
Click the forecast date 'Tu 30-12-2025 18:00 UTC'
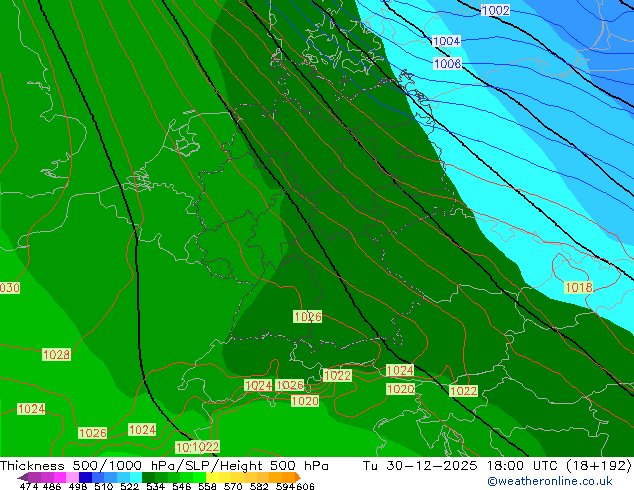click(462, 466)
